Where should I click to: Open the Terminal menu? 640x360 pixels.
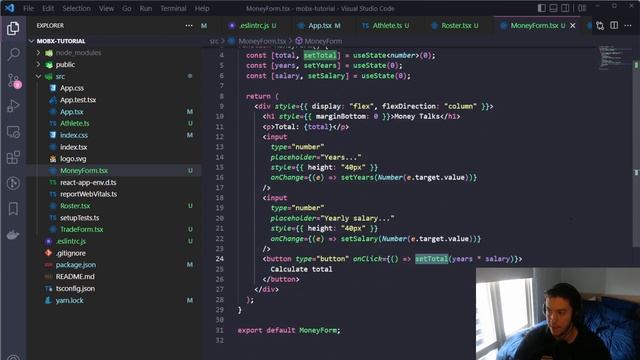(173, 8)
